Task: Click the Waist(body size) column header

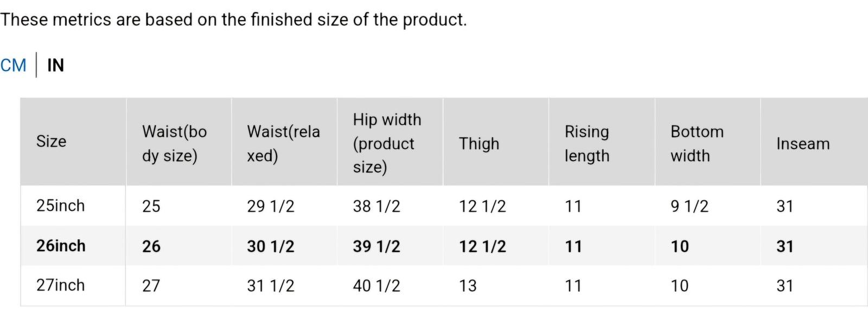Action: (x=175, y=143)
